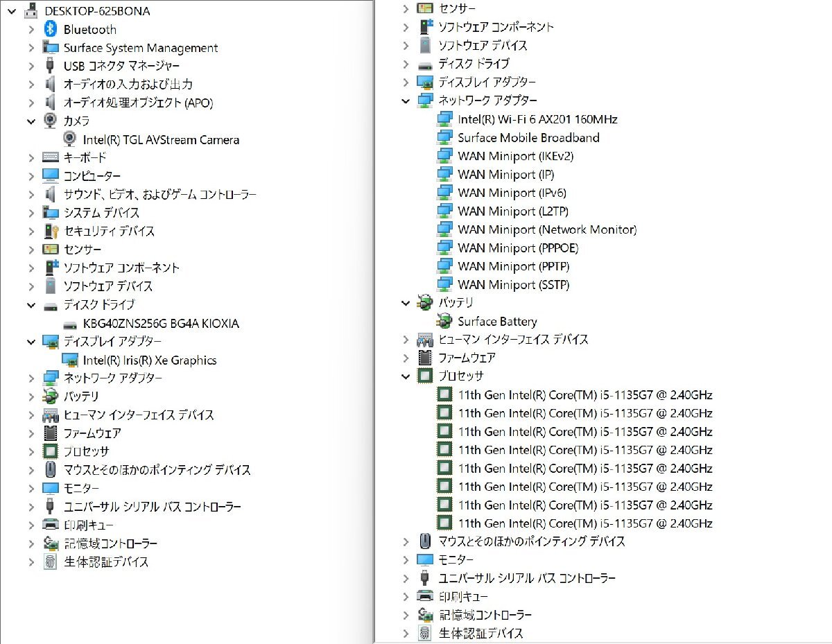Select the "WAN Miniport (IP)" row text
832x644 pixels.
[x=506, y=174]
